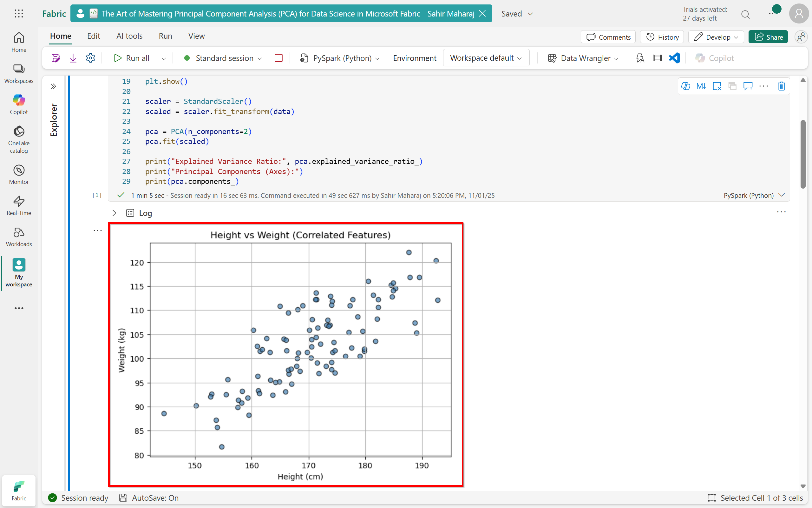Image resolution: width=812 pixels, height=508 pixels.
Task: Switch to the Run tab
Action: click(166, 36)
